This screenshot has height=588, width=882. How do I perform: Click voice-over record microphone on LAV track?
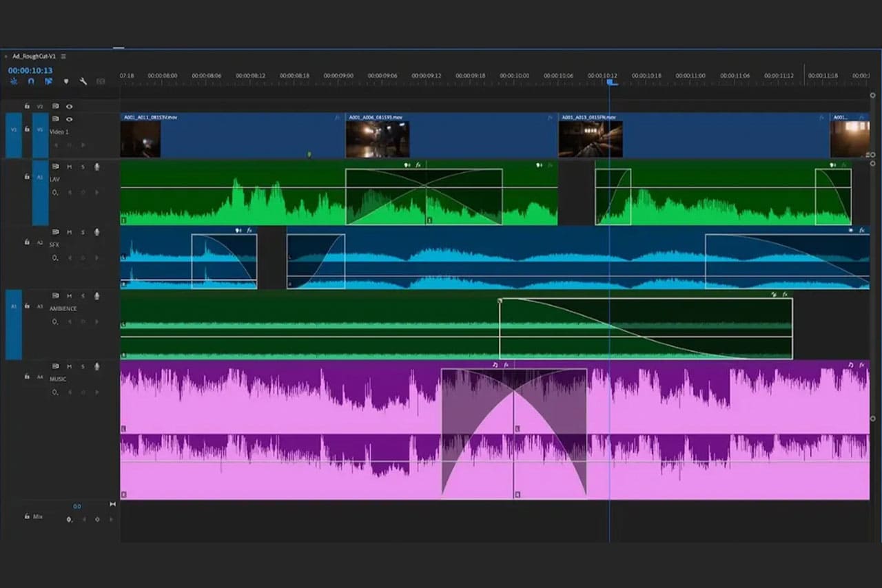coord(96,167)
